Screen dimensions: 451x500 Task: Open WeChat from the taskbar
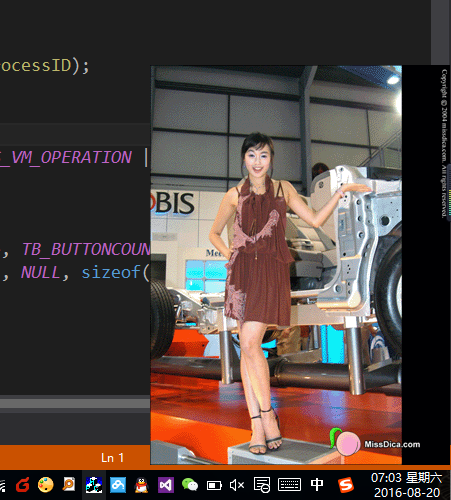coord(190,485)
